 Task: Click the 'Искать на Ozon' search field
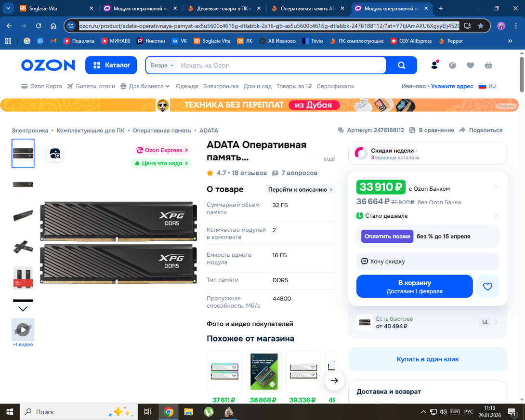pos(282,66)
